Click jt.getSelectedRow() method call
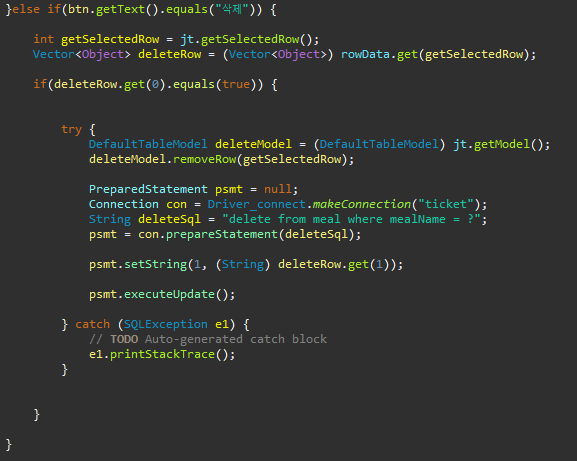The image size is (577, 461). click(246, 39)
